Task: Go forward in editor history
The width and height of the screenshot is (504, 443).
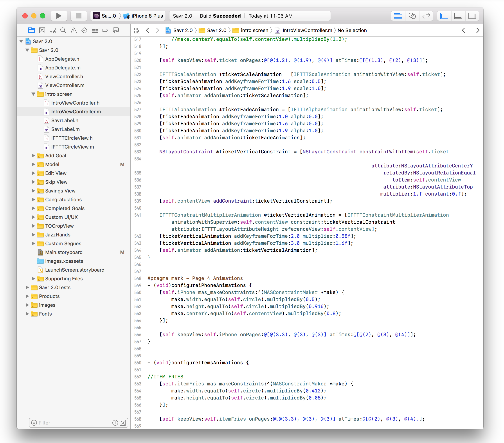Action: point(158,30)
